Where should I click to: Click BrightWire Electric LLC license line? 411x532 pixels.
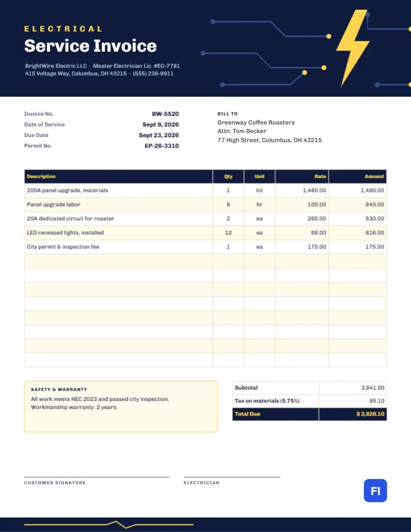click(102, 66)
